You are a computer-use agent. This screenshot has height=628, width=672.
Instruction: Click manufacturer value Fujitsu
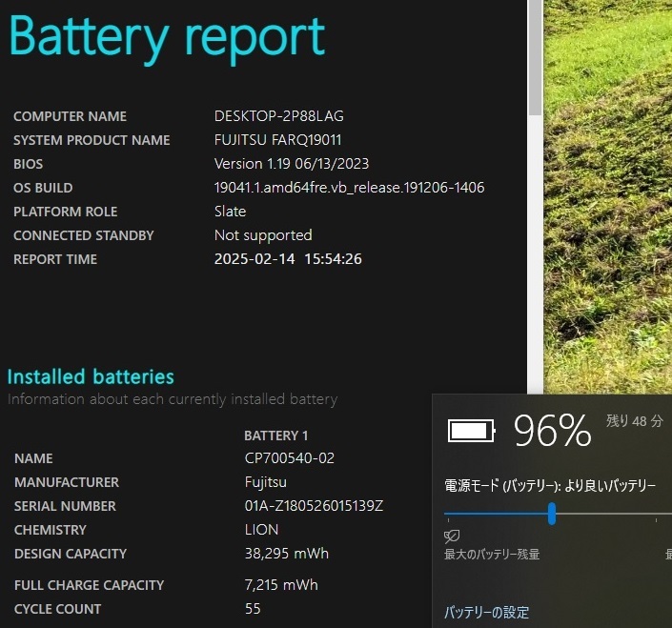point(266,482)
